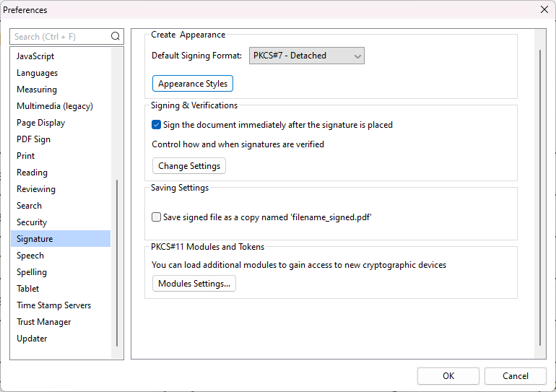Confirm preferences with OK
This screenshot has width=556, height=392.
tap(448, 376)
